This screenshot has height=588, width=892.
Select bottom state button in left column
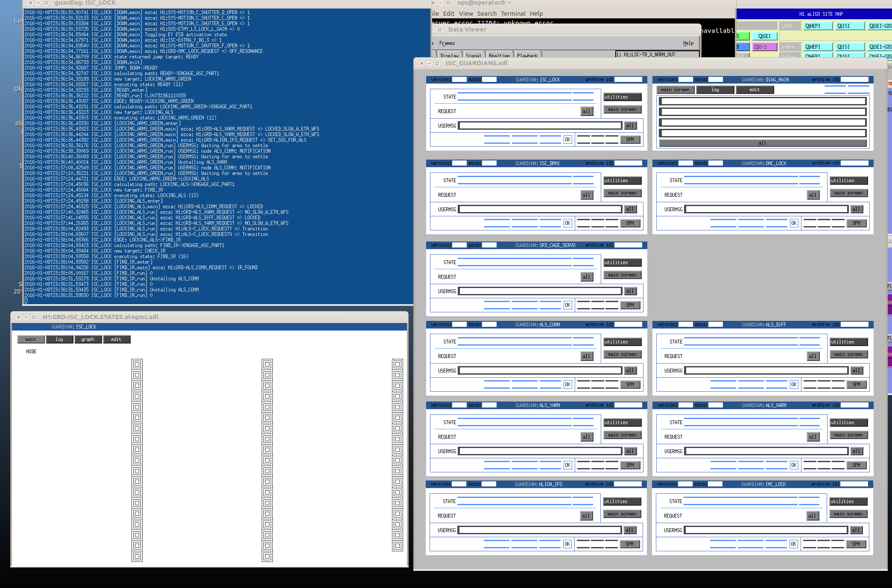click(x=137, y=556)
